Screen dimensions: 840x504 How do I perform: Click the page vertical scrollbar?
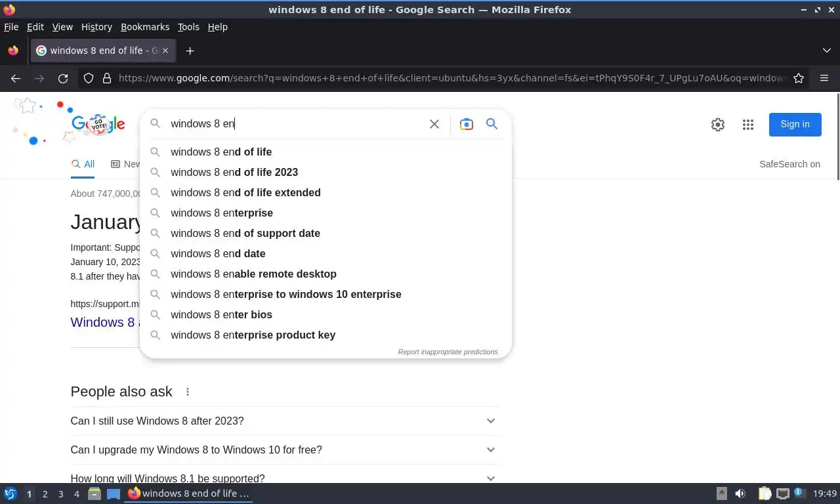[x=837, y=136]
